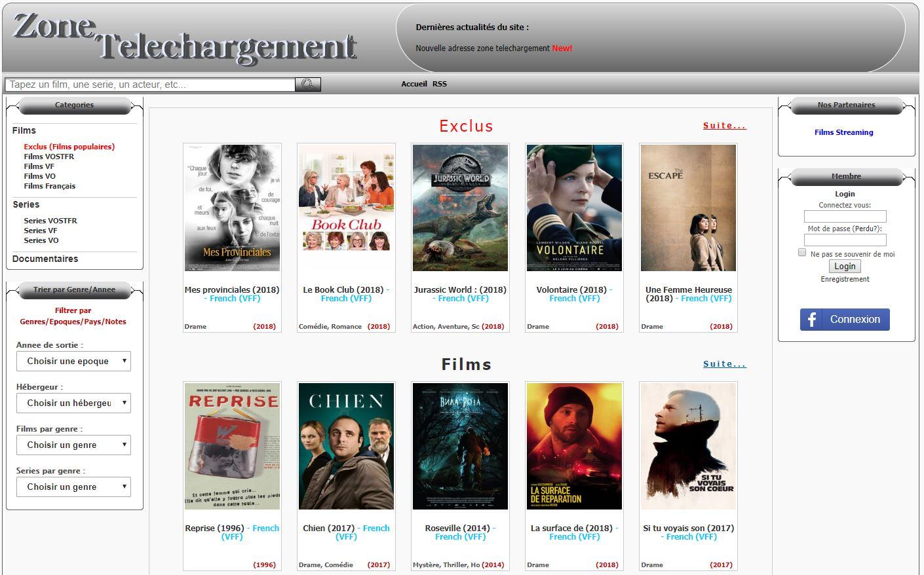Screen dimensions: 924x575
Task: Tick the 'Ne pas se souvenir de moi' checkbox
Action: click(802, 253)
